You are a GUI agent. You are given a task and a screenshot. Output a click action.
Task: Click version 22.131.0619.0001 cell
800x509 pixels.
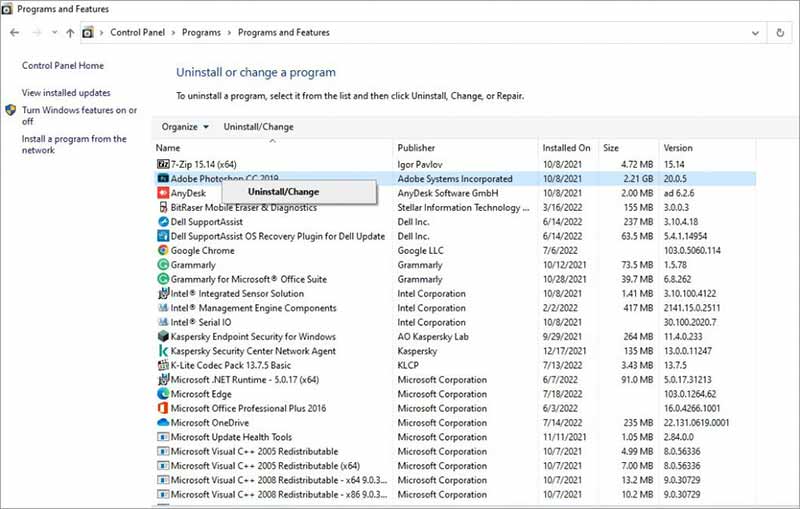tap(696, 423)
